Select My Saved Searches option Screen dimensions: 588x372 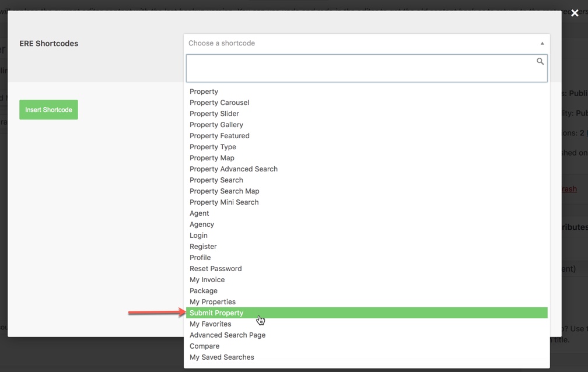click(x=367, y=357)
